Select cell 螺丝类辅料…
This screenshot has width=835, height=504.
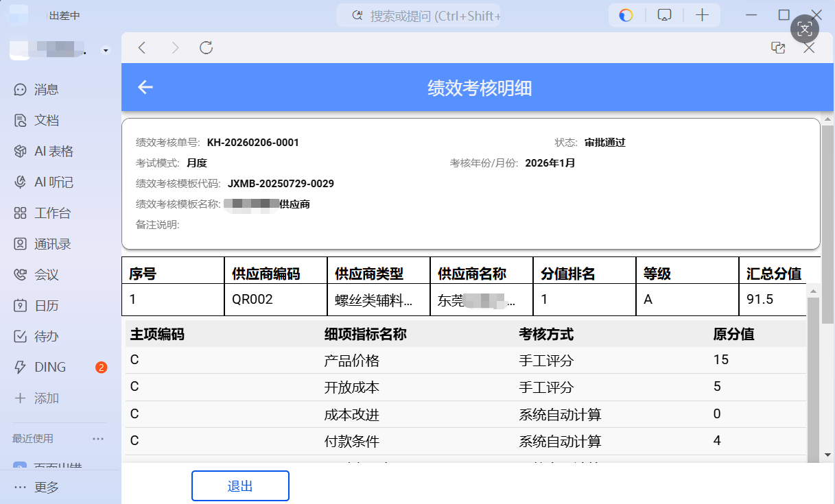coord(379,300)
